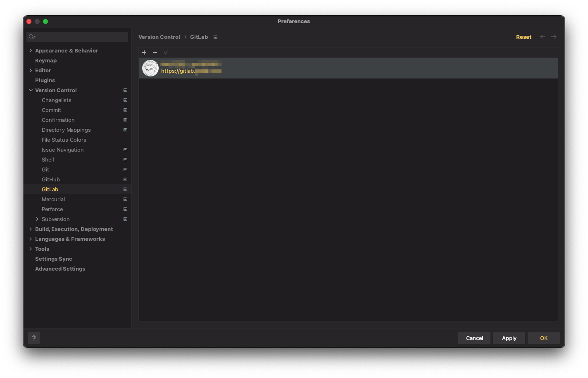The width and height of the screenshot is (588, 378).
Task: Click project icon on Commit row
Action: [125, 110]
